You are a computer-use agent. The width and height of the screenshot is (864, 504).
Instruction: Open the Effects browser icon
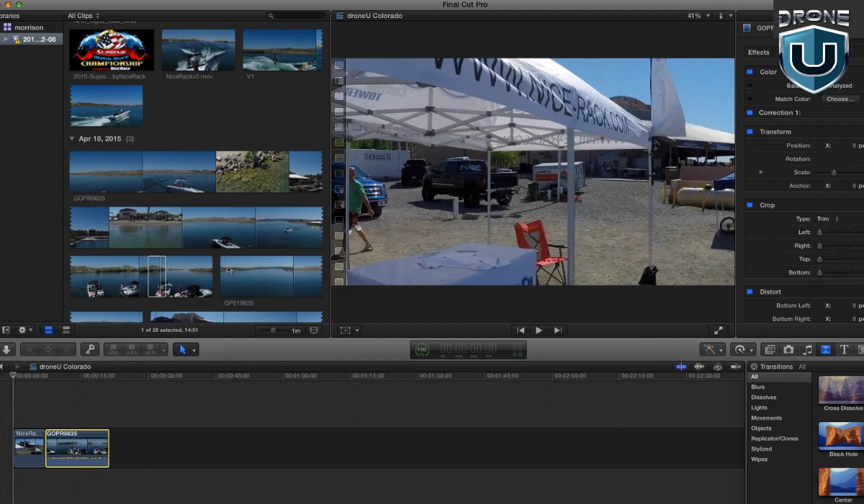(x=770, y=350)
